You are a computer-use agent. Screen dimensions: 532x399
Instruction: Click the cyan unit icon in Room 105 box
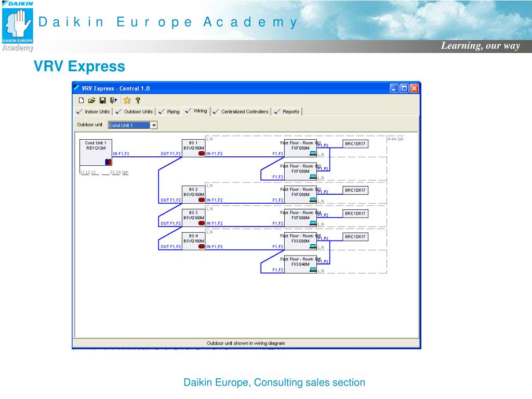313,247
